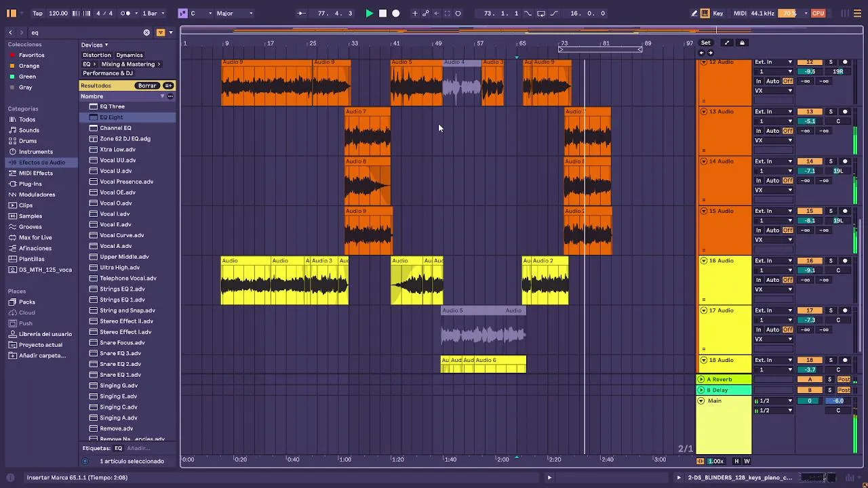Toggle the Lock Envelopes padlock icon
The image size is (868, 488).
click(x=742, y=43)
